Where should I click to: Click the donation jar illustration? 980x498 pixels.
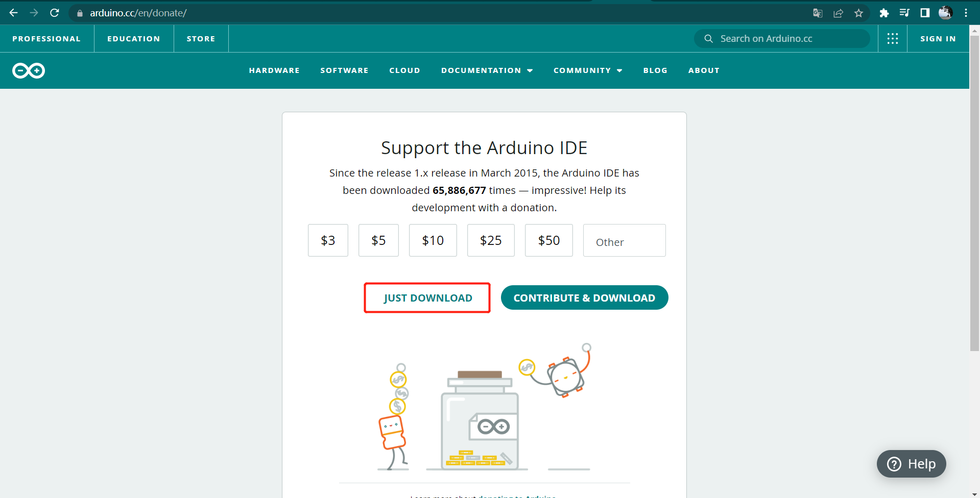click(x=479, y=420)
